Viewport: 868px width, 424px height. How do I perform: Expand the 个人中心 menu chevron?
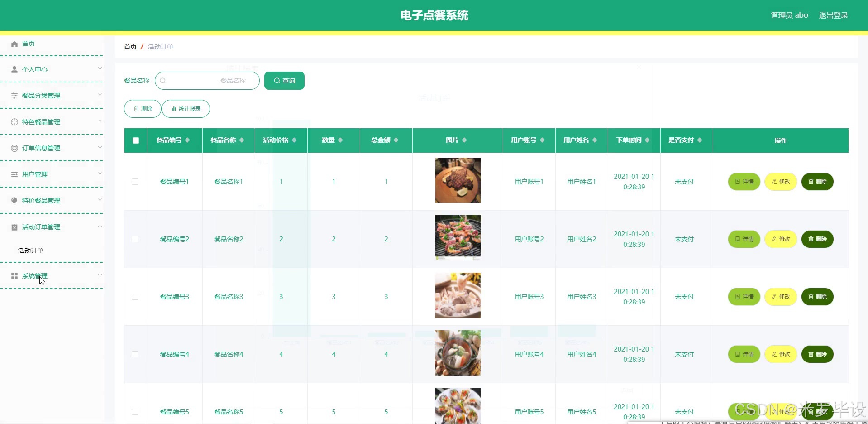pyautogui.click(x=100, y=69)
